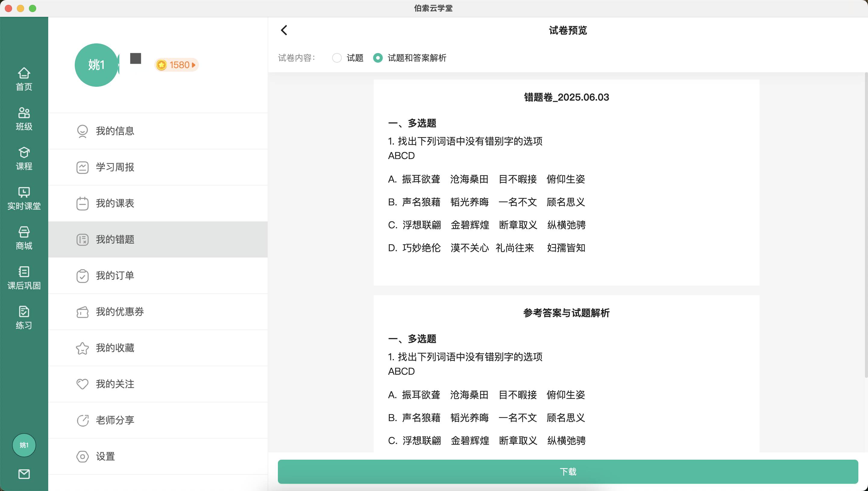The width and height of the screenshot is (868, 491).
Task: Click the small 姚1 avatar in sidebar
Action: coord(24,445)
